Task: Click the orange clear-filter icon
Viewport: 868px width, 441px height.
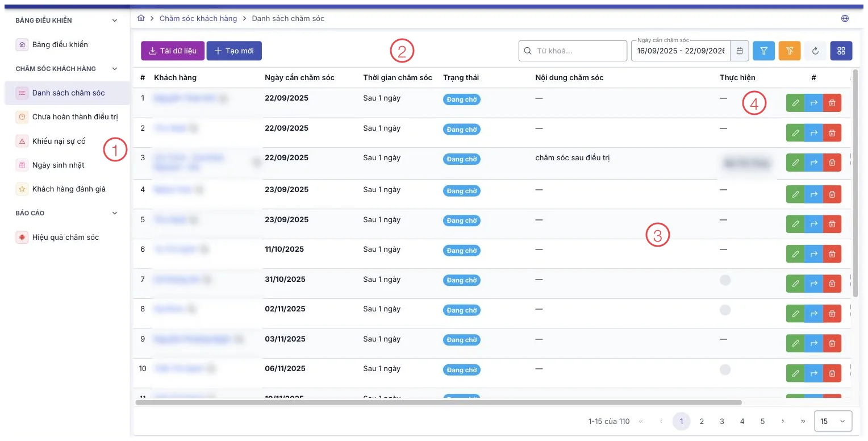Action: (790, 51)
